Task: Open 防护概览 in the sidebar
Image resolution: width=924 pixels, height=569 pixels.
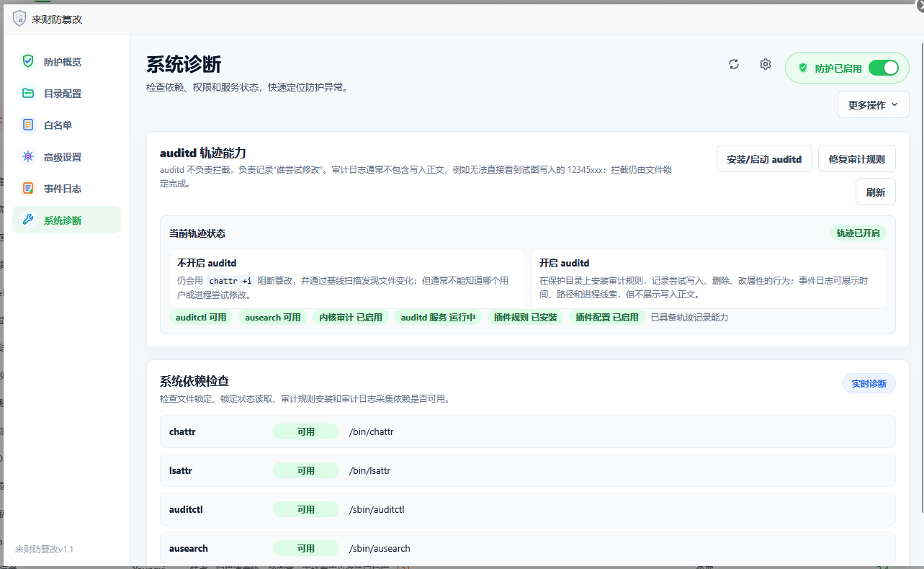Action: (66, 61)
